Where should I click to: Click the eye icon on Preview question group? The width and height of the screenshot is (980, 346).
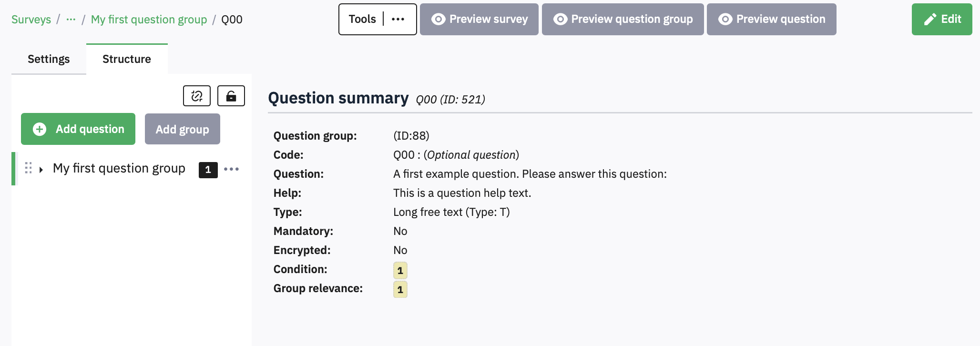pyautogui.click(x=560, y=19)
